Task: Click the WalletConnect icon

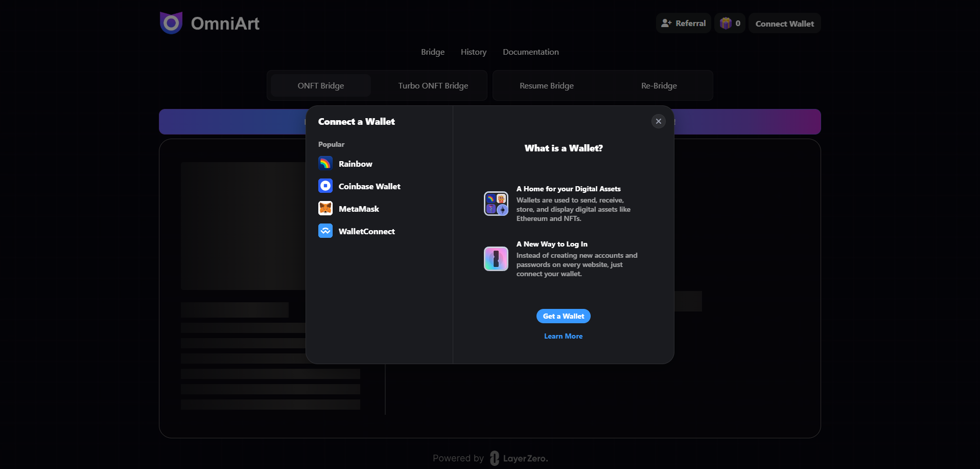Action: tap(325, 231)
